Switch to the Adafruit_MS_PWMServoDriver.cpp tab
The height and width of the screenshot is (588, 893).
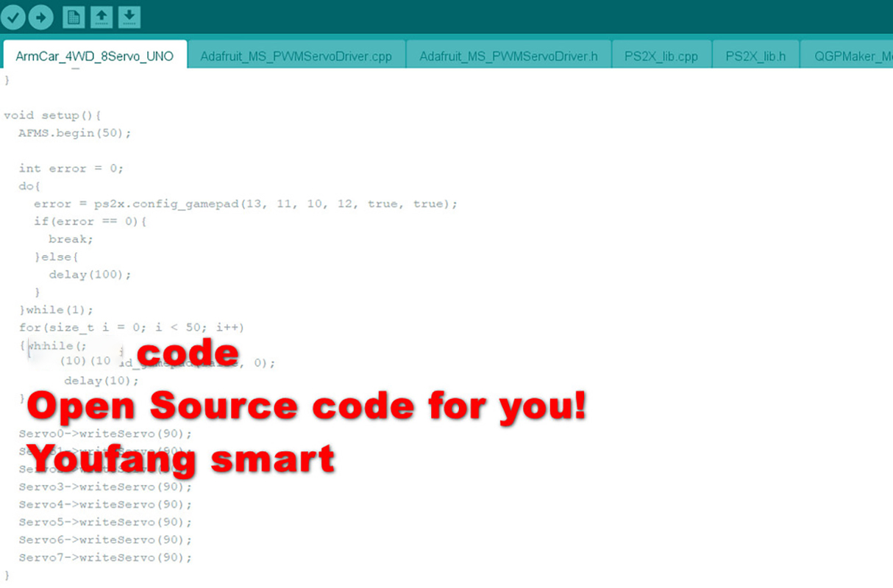click(x=296, y=56)
